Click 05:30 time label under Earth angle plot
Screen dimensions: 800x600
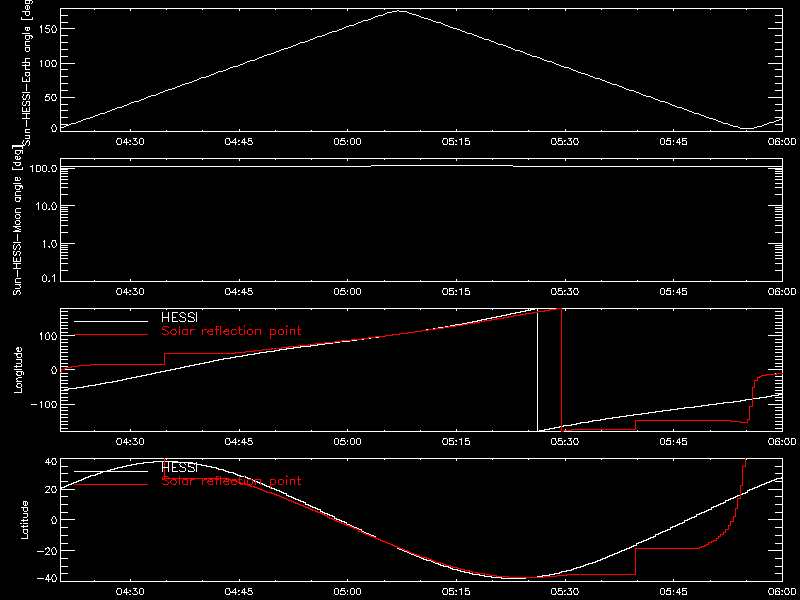tap(565, 142)
